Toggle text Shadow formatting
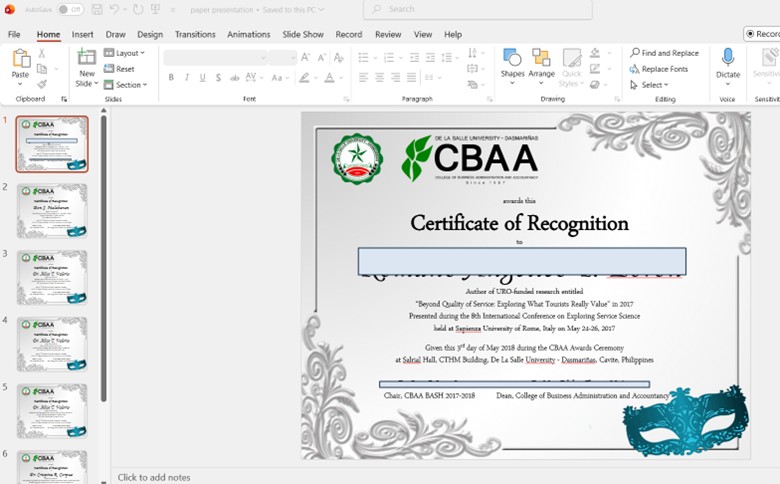Image resolution: width=780 pixels, height=484 pixels. click(x=218, y=78)
